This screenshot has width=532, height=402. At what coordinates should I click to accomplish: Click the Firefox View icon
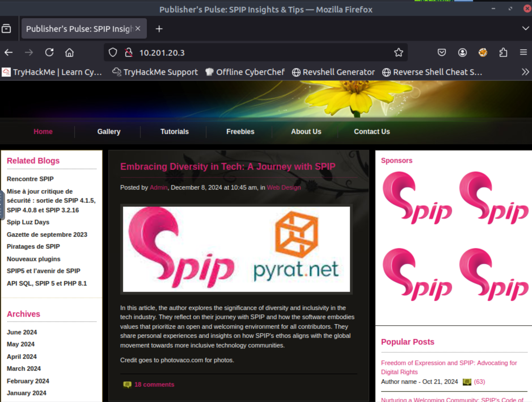pyautogui.click(x=6, y=29)
